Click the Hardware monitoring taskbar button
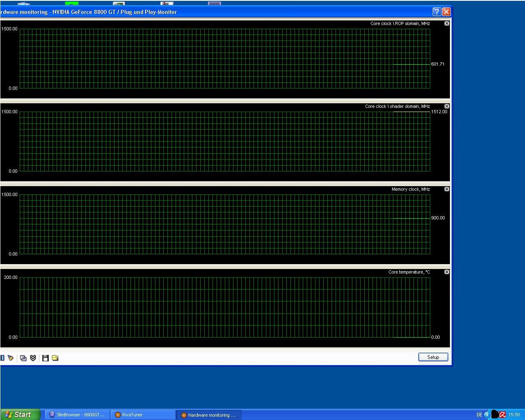This screenshot has width=525, height=420. (209, 415)
